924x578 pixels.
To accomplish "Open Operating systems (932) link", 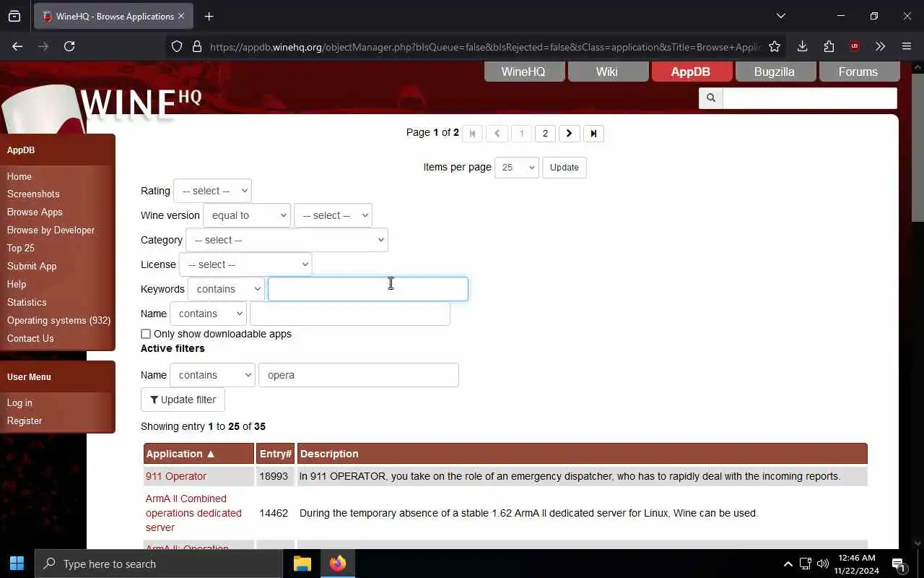I will [58, 320].
